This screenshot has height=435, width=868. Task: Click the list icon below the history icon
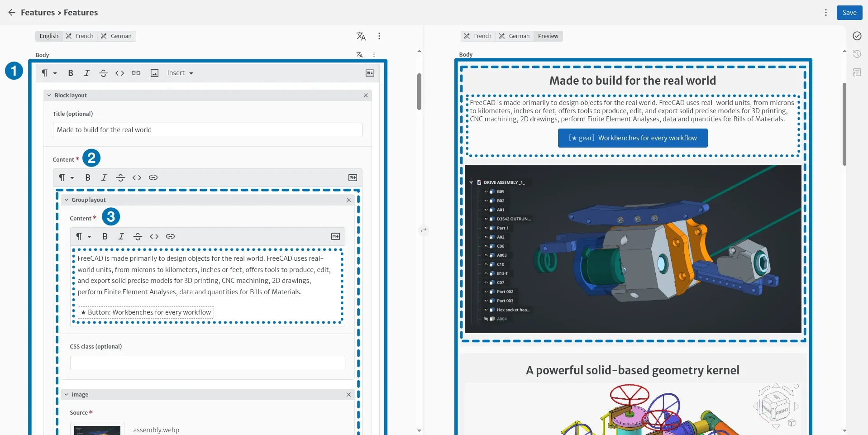pyautogui.click(x=857, y=72)
